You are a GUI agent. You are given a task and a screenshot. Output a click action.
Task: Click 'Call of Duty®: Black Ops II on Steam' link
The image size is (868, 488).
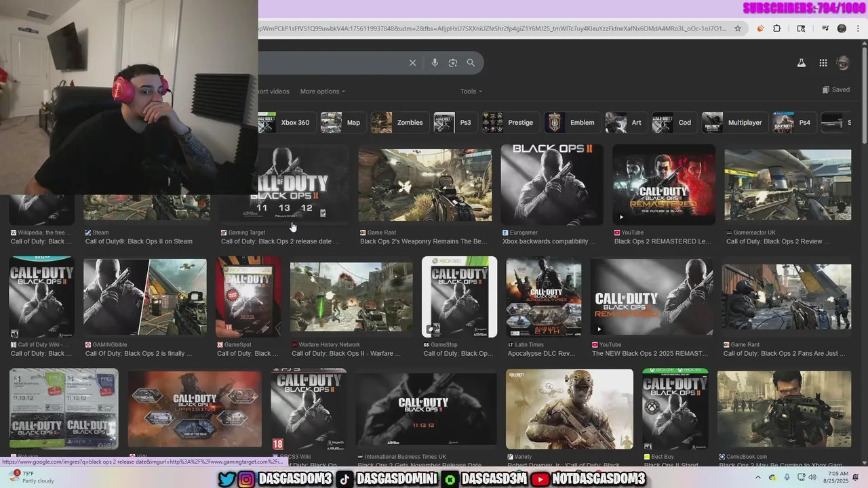coord(139,241)
